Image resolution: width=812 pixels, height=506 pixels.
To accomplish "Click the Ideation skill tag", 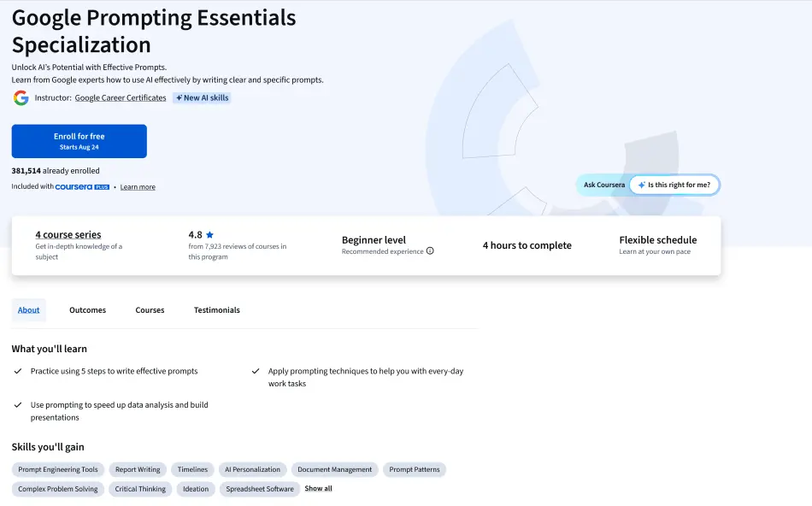I will coord(196,489).
